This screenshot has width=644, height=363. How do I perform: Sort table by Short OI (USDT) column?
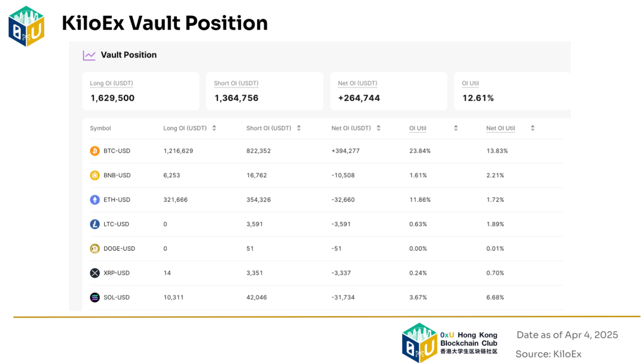coord(299,128)
